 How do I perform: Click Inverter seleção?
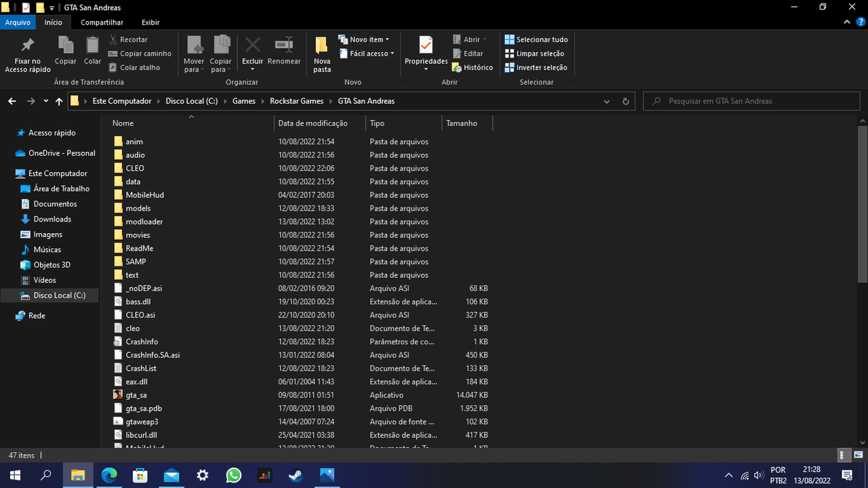coord(536,68)
